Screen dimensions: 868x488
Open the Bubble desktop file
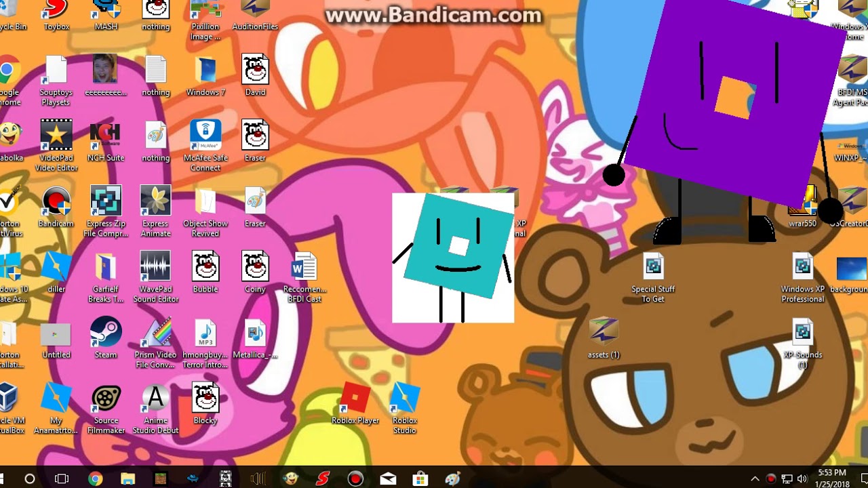(x=205, y=272)
